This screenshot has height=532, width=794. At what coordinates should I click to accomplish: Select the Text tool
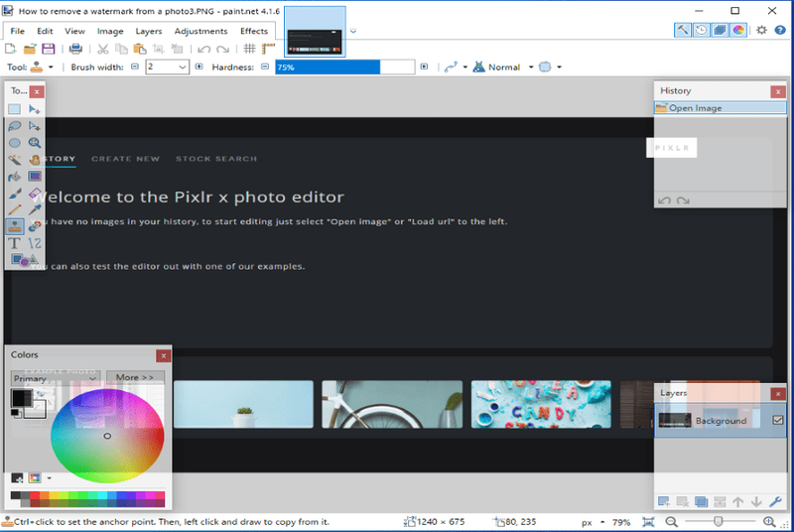point(14,243)
